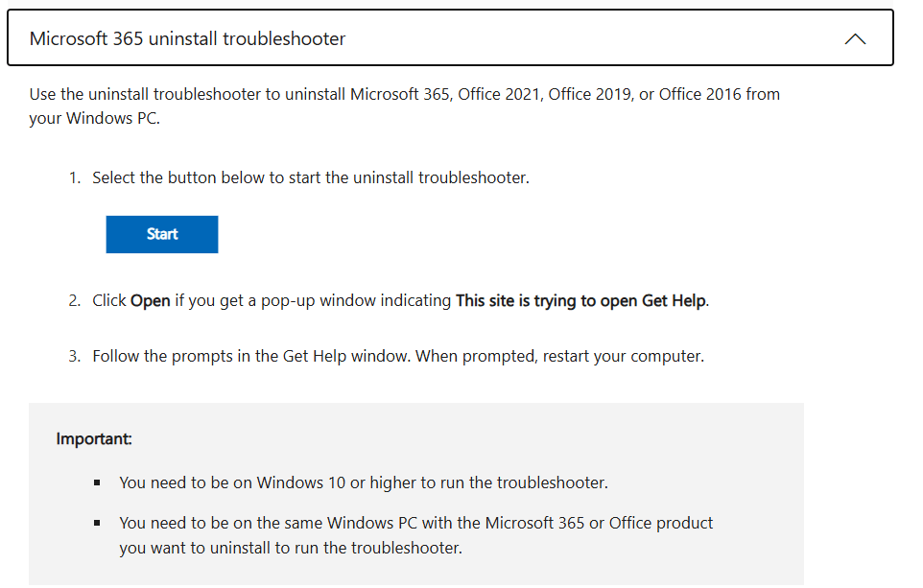The width and height of the screenshot is (923, 588).
Task: Click the intro paragraph about uninstall troubleshooter
Action: click(404, 106)
